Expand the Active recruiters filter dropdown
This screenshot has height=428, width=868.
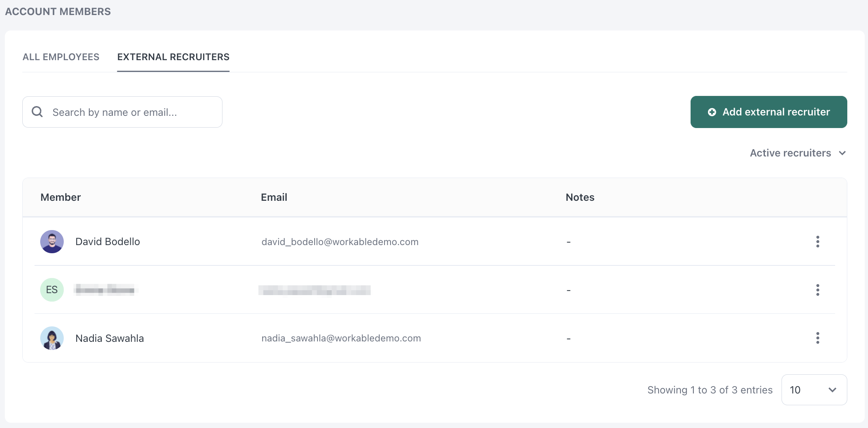797,153
